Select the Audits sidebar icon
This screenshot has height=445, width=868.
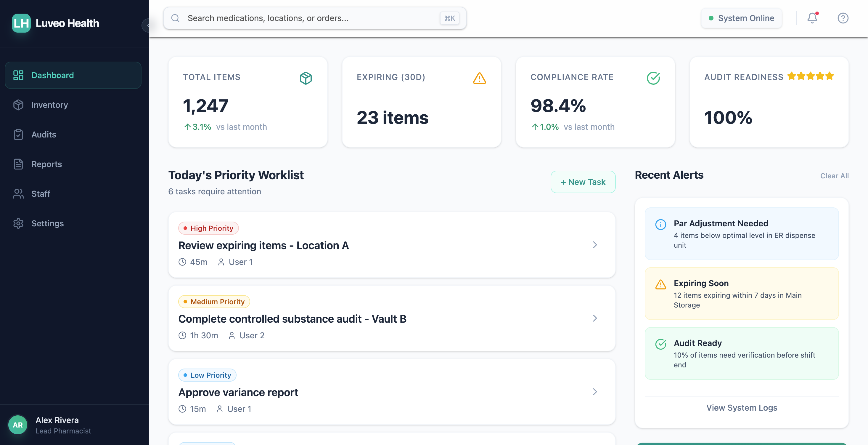19,134
